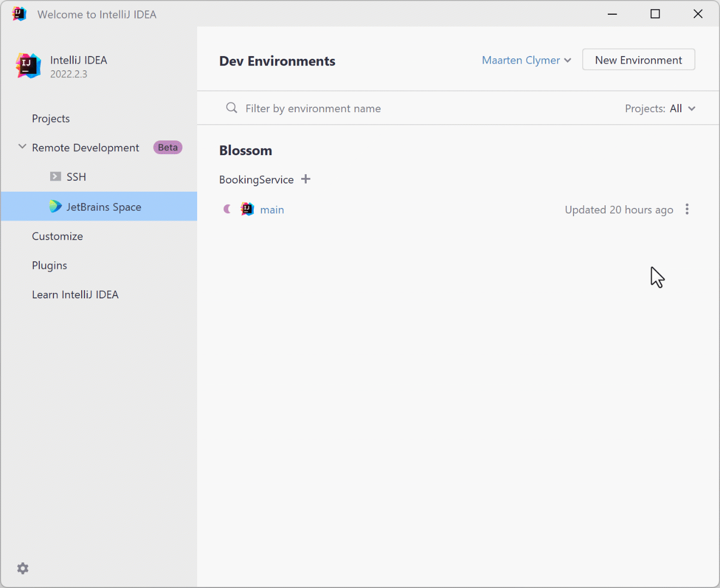720x588 pixels.
Task: Click the IntelliJ IDEA logo in sidebar
Action: coord(28,66)
